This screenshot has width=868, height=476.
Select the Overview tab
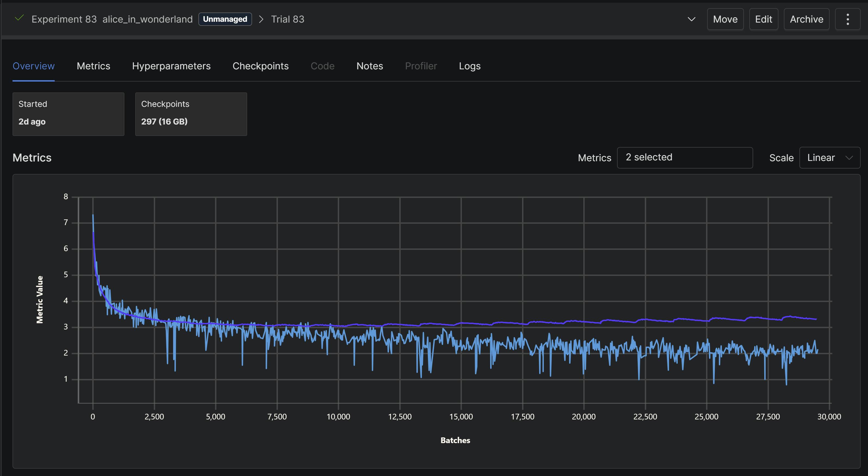coord(33,66)
